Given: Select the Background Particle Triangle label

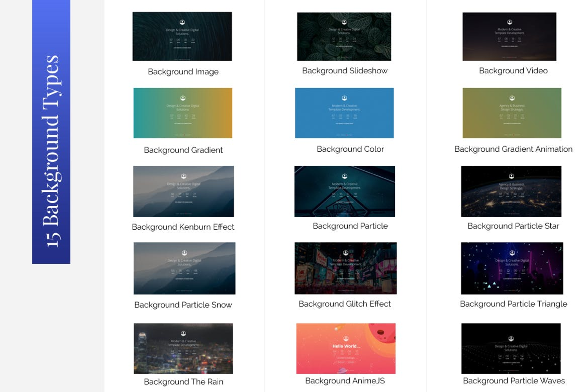Looking at the screenshot, I should (514, 304).
